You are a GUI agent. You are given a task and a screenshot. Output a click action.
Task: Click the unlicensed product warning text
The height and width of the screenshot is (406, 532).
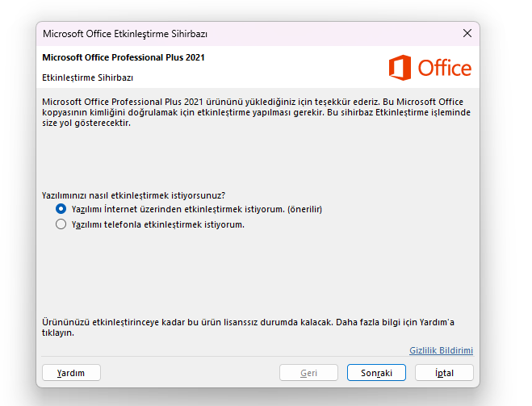click(248, 328)
